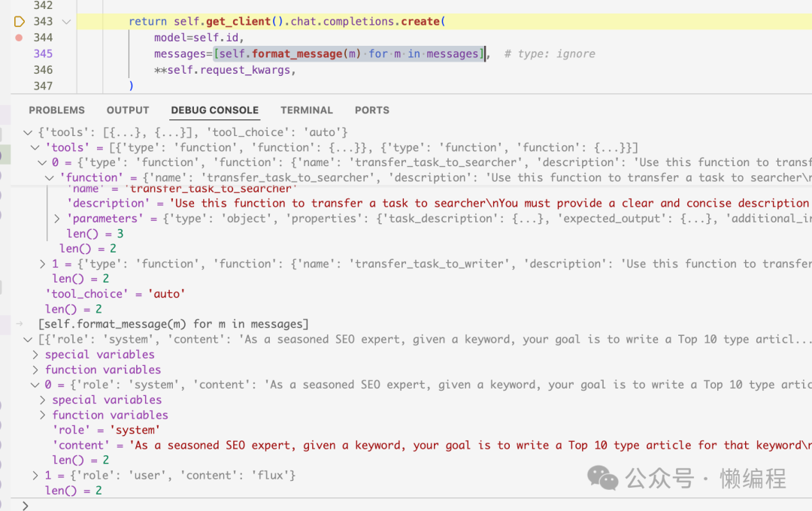812x511 pixels.
Task: Expand item 1 transfer_task_to_writer
Action: pyautogui.click(x=43, y=264)
